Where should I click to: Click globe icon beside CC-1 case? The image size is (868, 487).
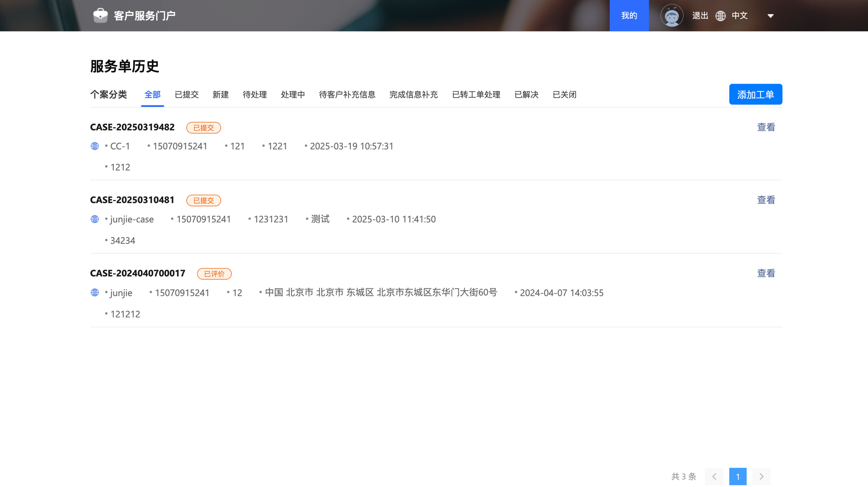click(x=95, y=146)
